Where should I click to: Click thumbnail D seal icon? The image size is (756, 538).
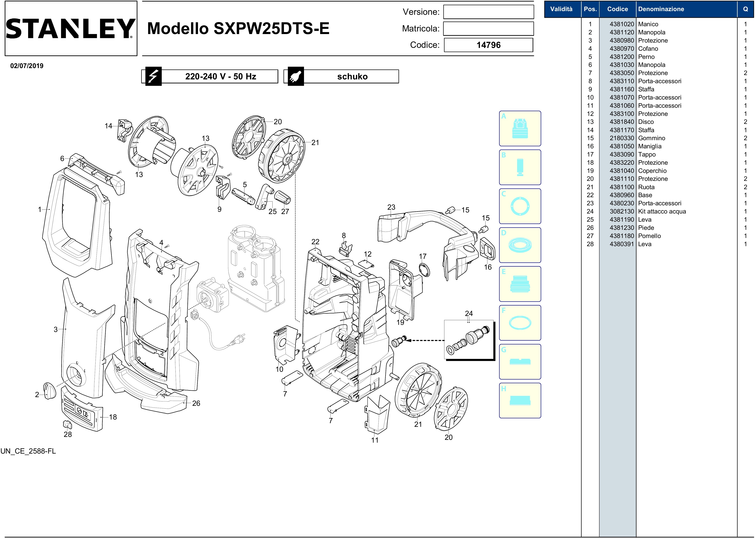coord(520,245)
